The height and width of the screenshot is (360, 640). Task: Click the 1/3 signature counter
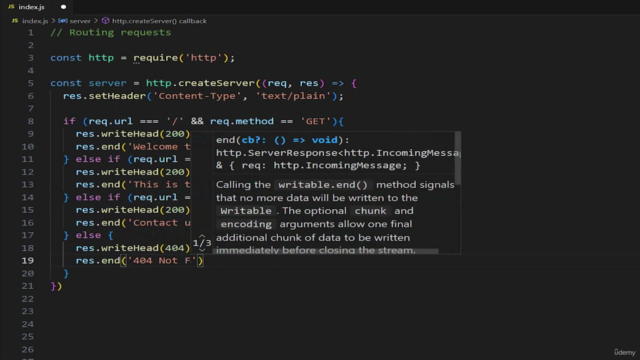tap(202, 243)
